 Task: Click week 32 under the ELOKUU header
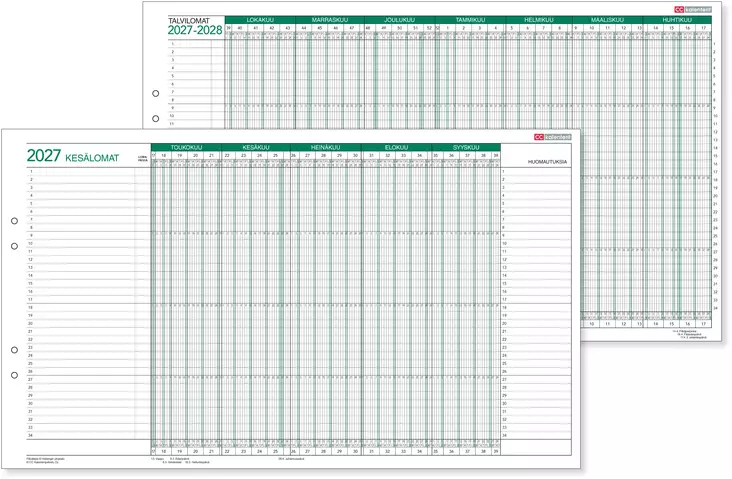click(387, 155)
